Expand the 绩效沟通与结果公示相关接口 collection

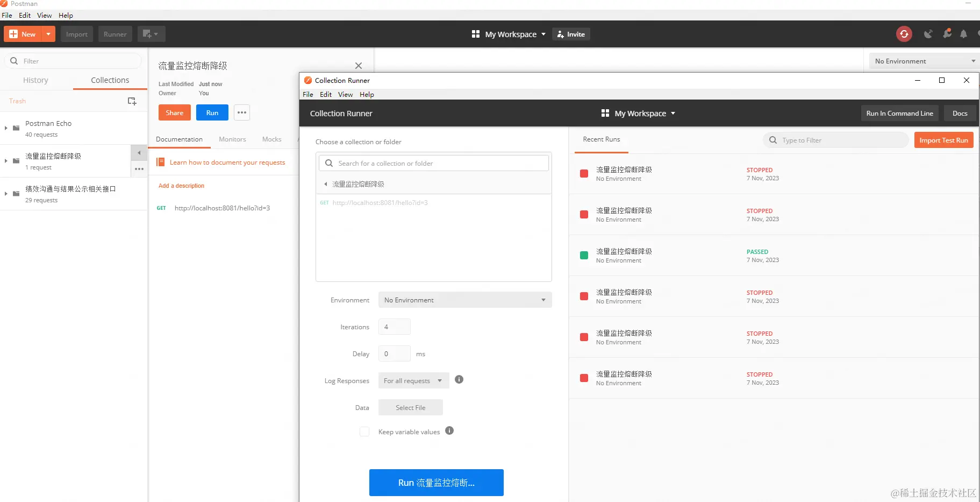6,194
